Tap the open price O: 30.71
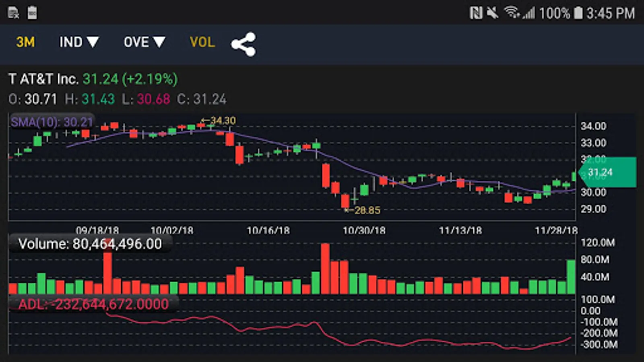Viewport: 644px width, 362px height. (x=33, y=99)
